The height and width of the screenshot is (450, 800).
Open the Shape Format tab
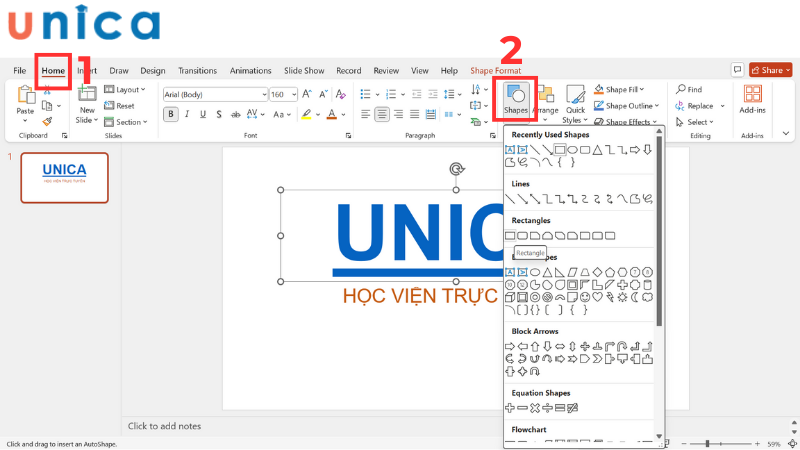495,70
